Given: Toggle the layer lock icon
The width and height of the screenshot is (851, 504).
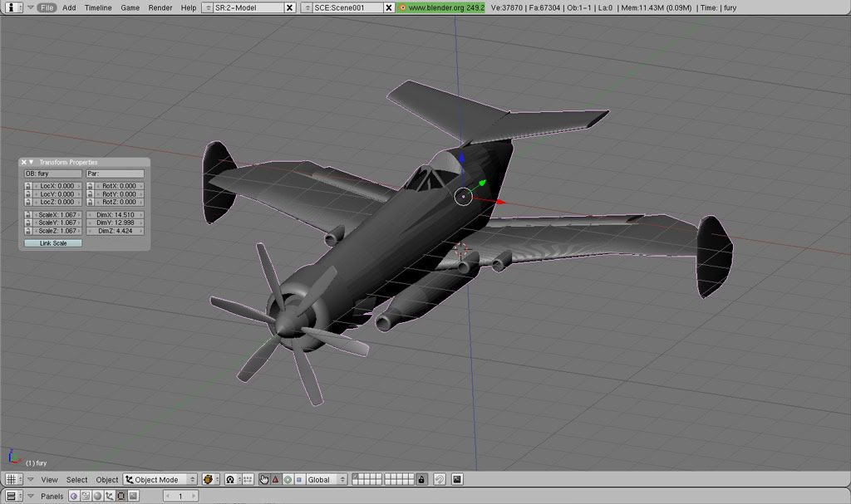Looking at the screenshot, I should coord(421,480).
